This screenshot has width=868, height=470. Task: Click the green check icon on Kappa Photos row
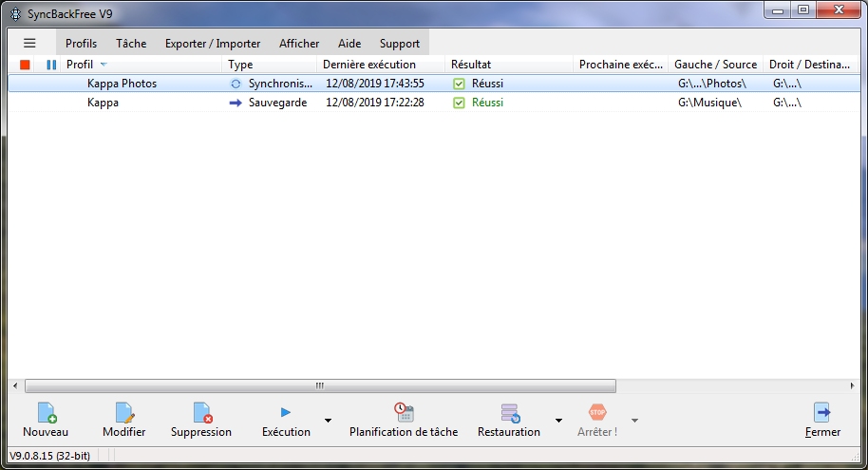[459, 85]
